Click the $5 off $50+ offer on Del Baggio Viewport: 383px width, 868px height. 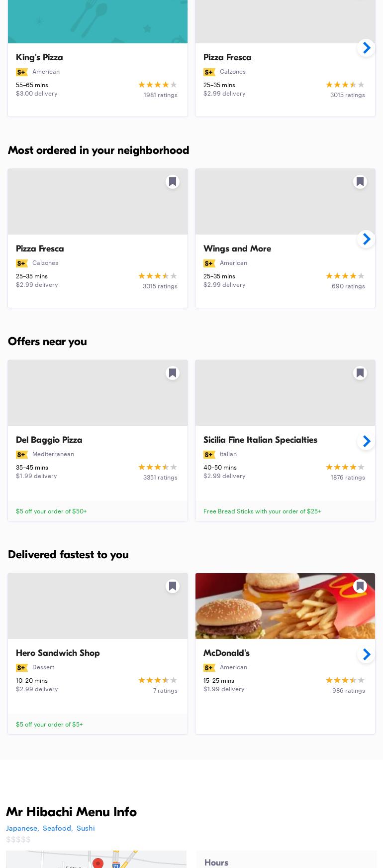pyautogui.click(x=51, y=511)
